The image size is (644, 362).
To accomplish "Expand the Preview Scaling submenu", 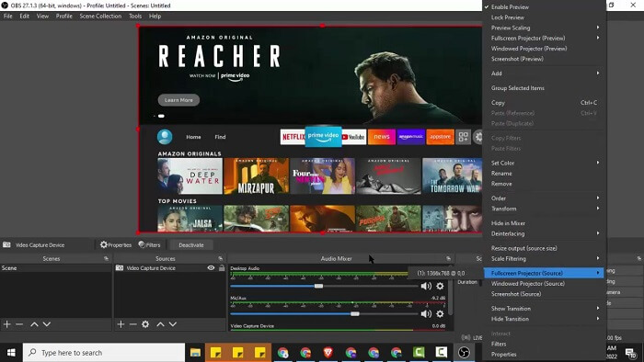I will [x=545, y=28].
